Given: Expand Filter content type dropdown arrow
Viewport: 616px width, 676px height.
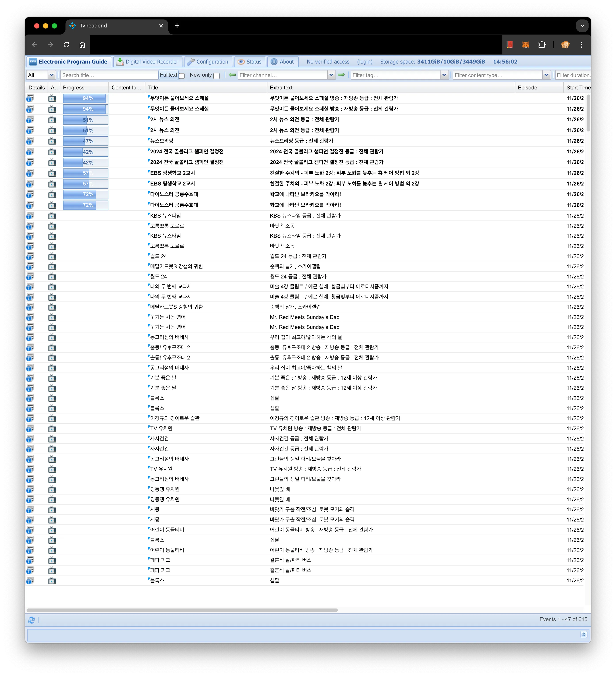Looking at the screenshot, I should click(546, 75).
